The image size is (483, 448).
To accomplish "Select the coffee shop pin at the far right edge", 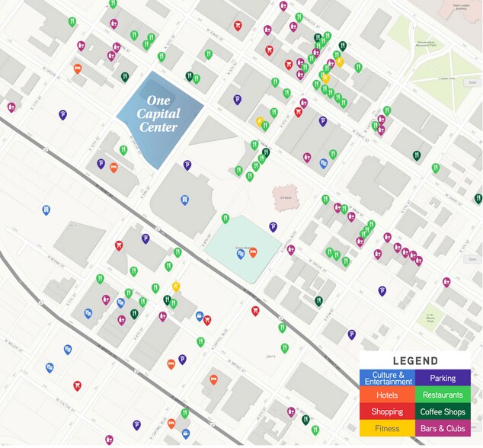I will pyautogui.click(x=477, y=198).
